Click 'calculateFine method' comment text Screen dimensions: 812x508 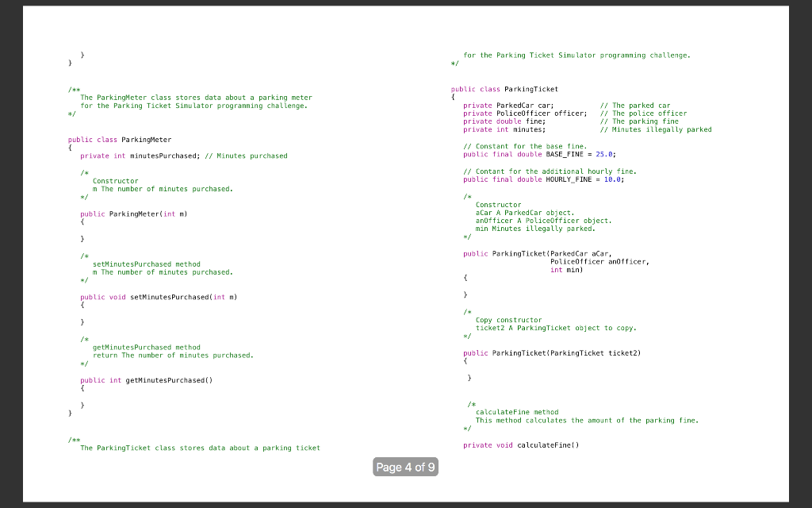517,412
